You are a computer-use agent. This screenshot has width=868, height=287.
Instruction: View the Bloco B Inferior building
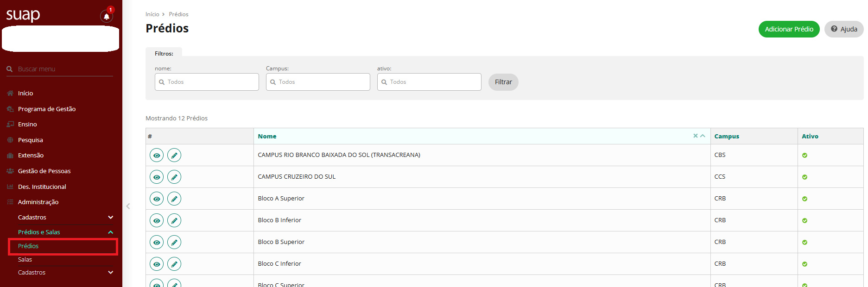[157, 220]
